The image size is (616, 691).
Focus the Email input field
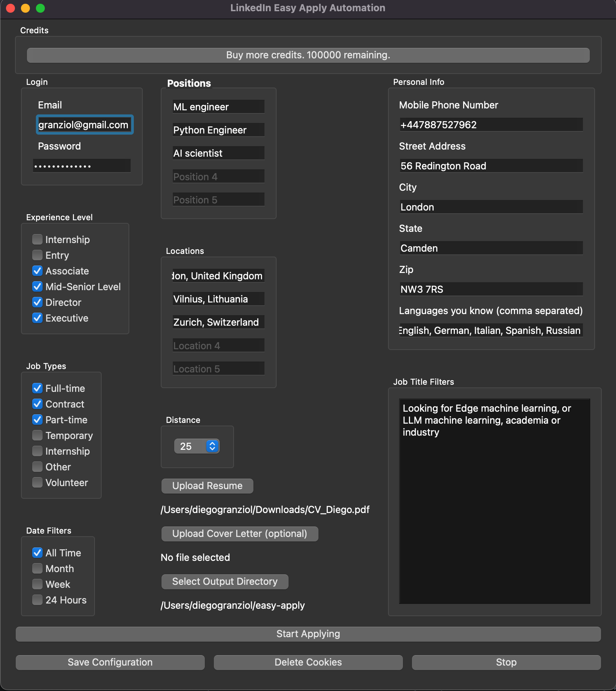point(84,125)
